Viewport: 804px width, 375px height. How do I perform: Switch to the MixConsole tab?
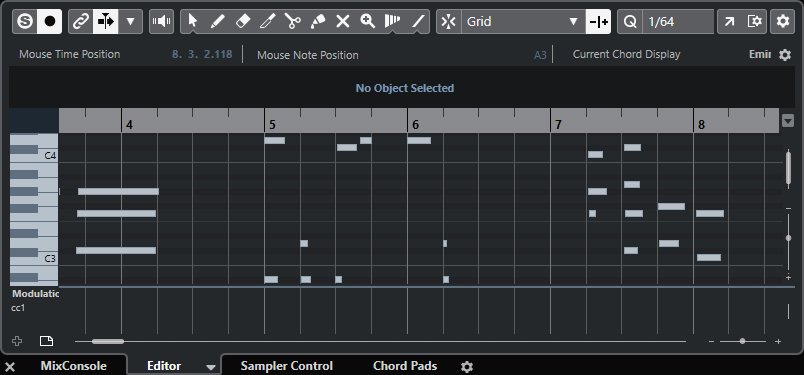[x=74, y=366]
